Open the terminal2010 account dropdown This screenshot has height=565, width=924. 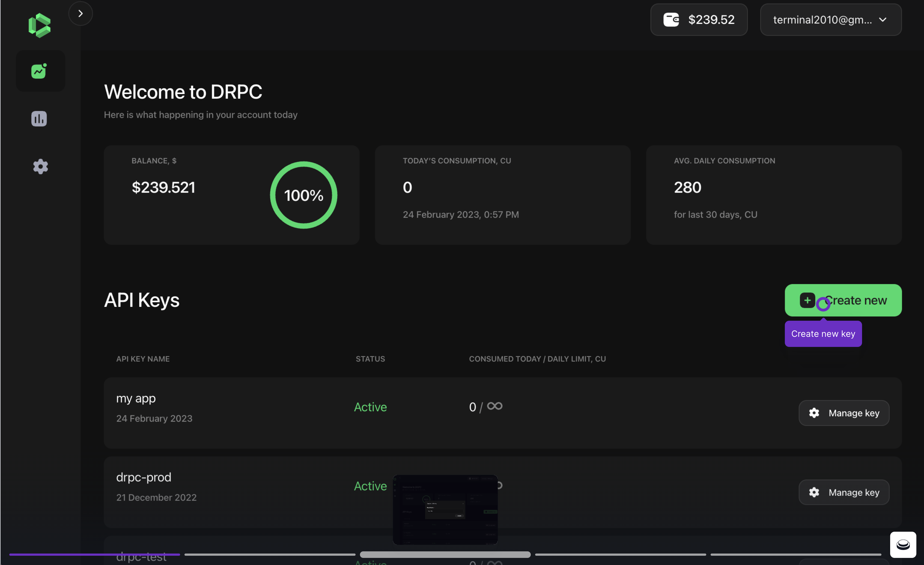822,19
